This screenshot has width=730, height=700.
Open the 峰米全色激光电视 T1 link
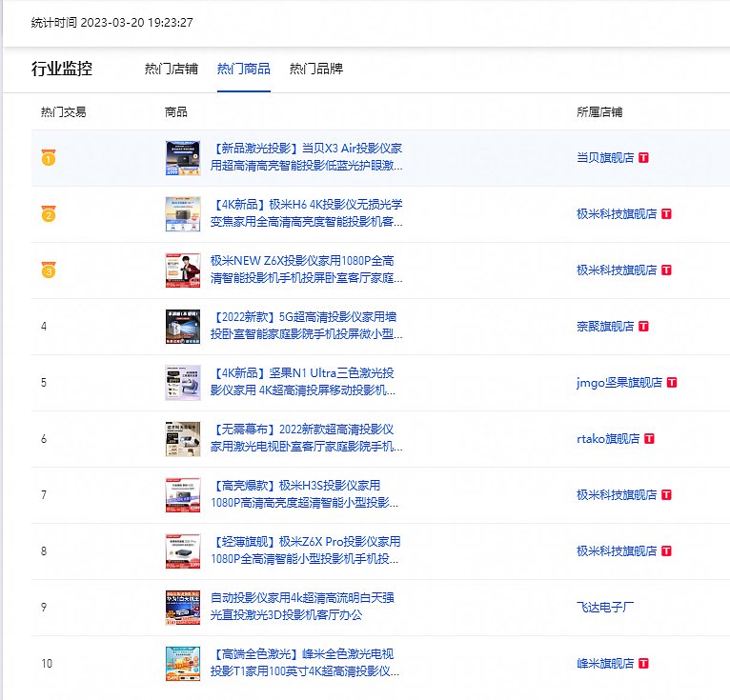coord(305,663)
